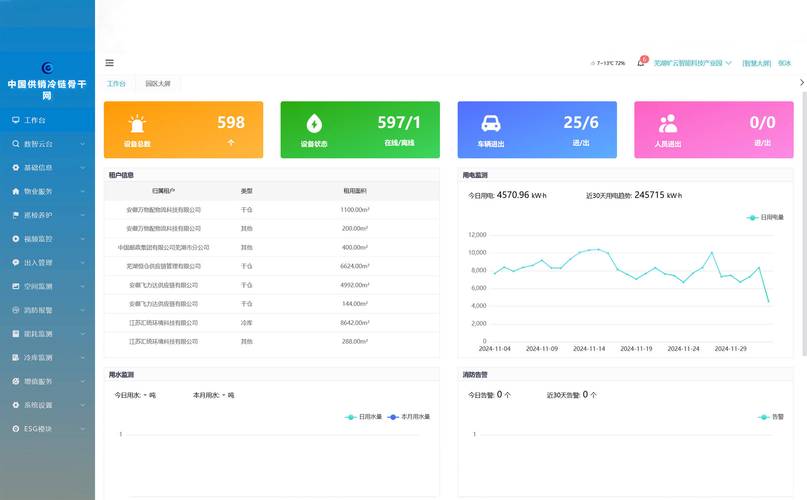The image size is (807, 500).
Task: Click the 冷库 type cell in tenant table
Action: click(247, 322)
